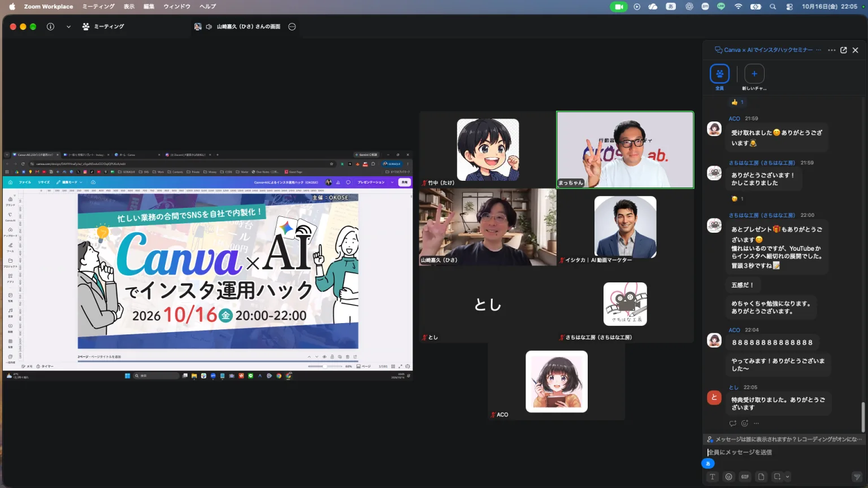Click ACO sender name at 21:59
Viewport: 868px width, 488px height.
pos(734,119)
